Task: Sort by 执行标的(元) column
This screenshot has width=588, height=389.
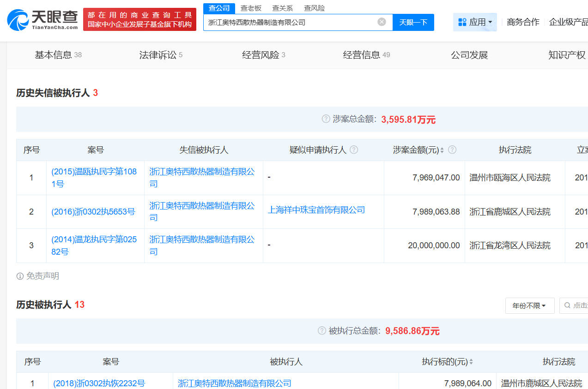Action: tap(471, 362)
